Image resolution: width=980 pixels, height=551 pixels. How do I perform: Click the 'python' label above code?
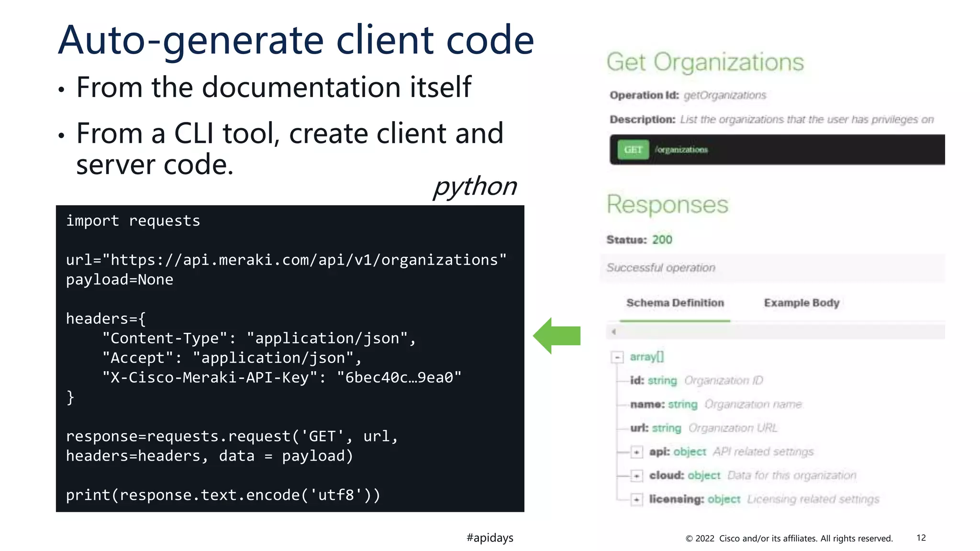475,187
